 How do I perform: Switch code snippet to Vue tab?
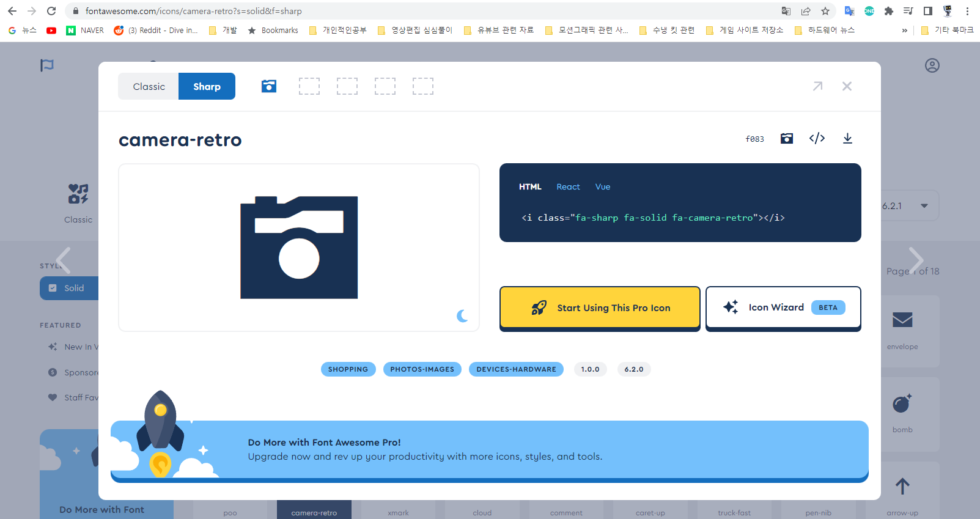tap(603, 186)
